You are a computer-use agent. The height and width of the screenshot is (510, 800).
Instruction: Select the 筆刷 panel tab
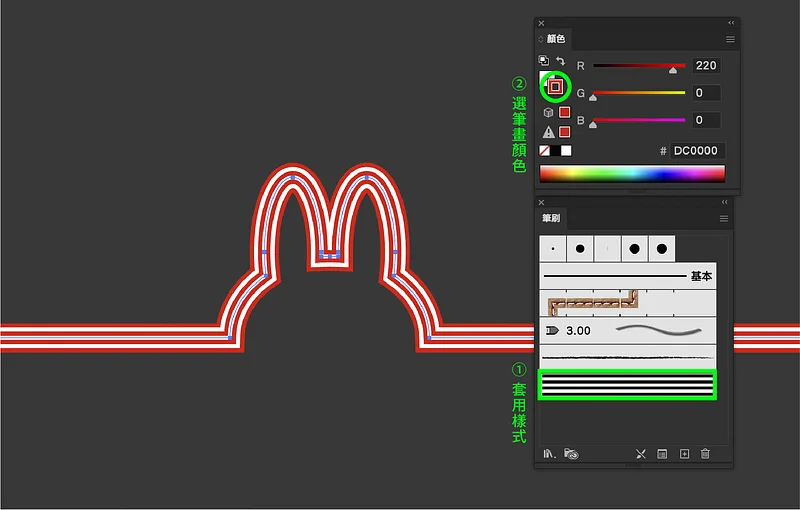[551, 218]
